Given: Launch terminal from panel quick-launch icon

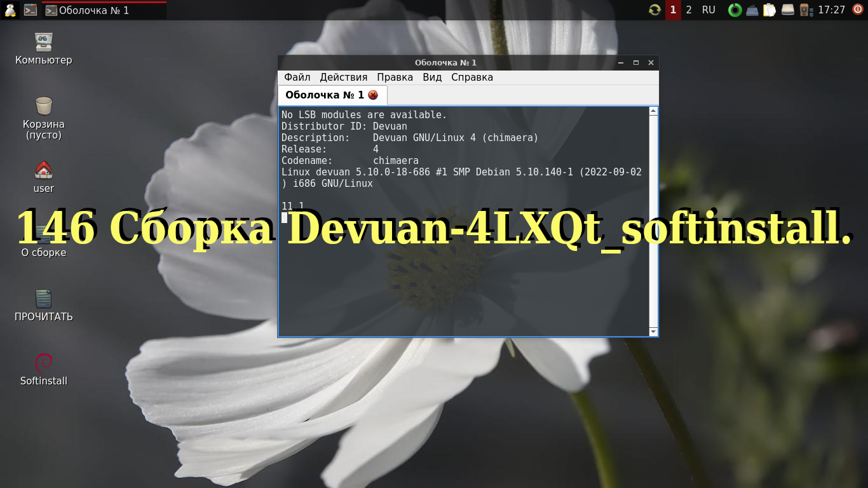Looking at the screenshot, I should 31,10.
